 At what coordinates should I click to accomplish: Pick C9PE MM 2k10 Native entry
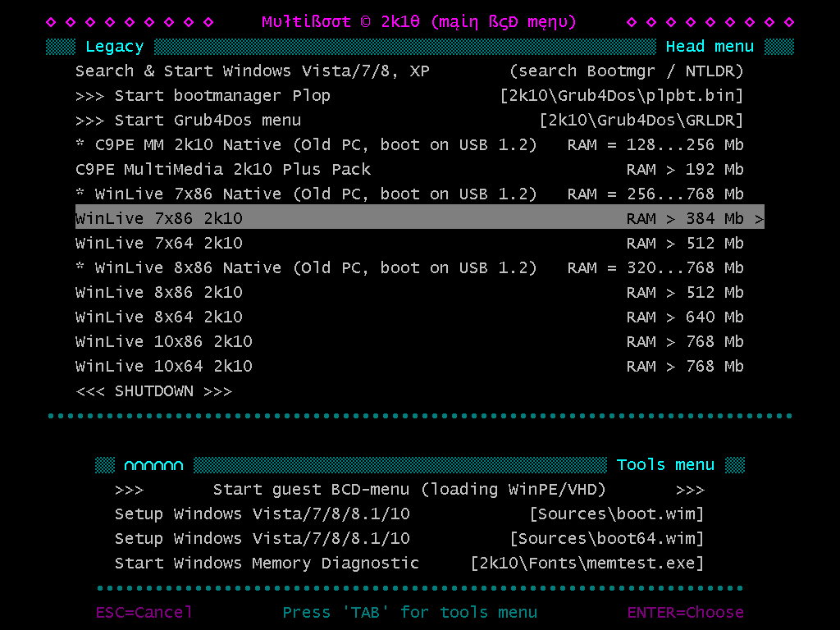pos(410,144)
